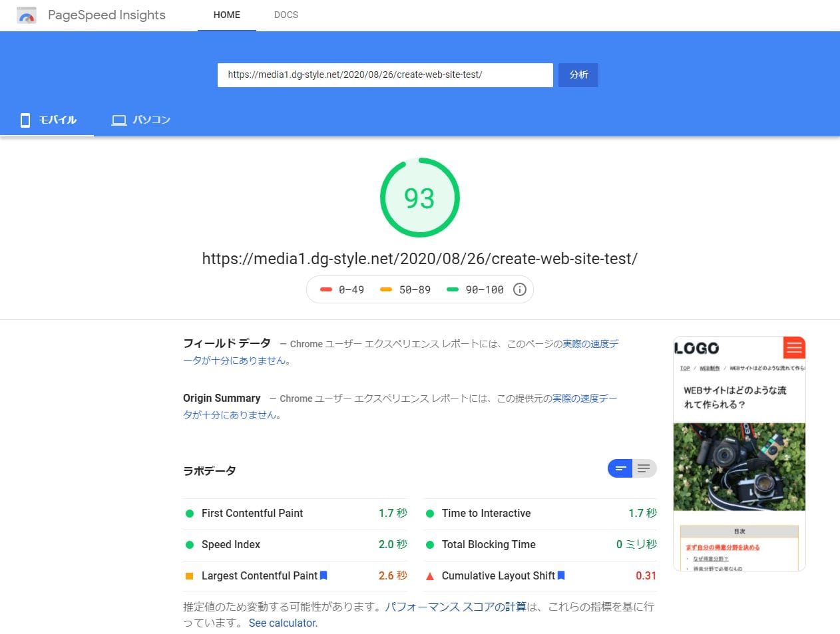This screenshot has width=840, height=634.
Task: Click the PageSpeed Insights logo icon
Action: pos(27,15)
